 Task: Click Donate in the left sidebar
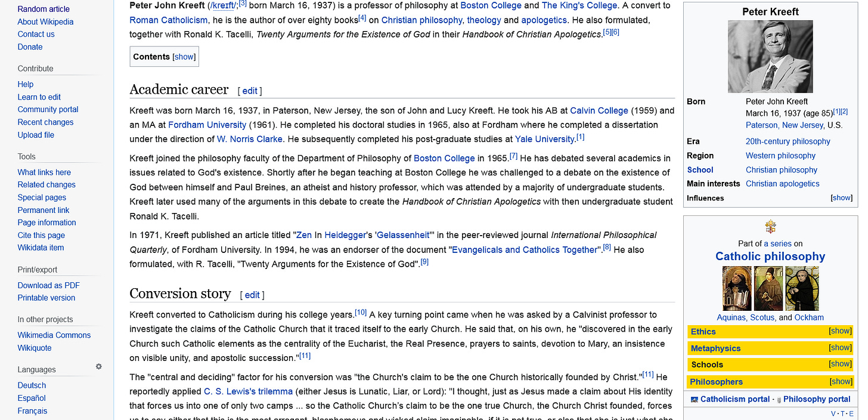(30, 47)
